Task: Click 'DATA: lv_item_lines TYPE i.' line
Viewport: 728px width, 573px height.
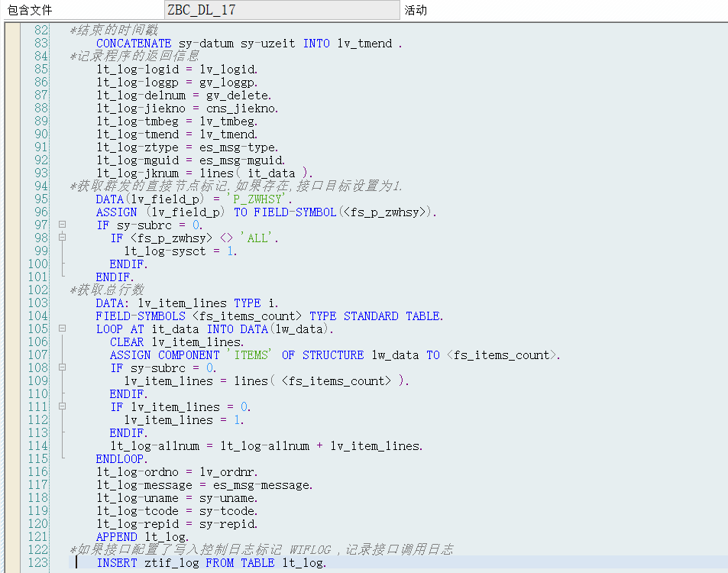Action: pos(187,303)
